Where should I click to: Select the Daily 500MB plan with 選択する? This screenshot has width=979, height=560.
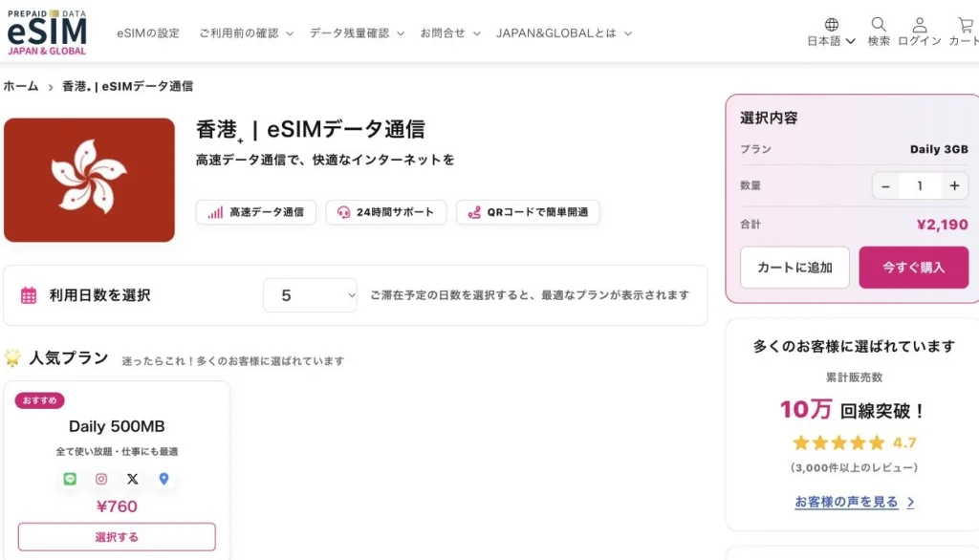click(x=117, y=537)
